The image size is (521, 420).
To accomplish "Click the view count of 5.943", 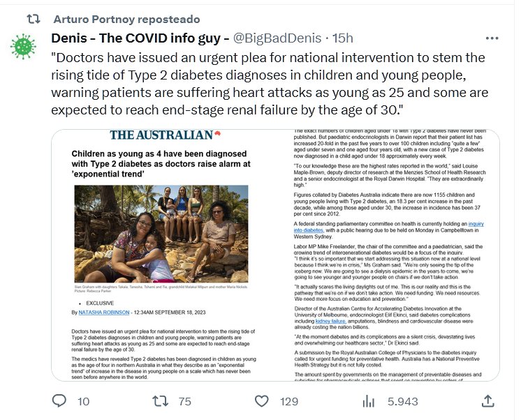I will coord(403,401).
